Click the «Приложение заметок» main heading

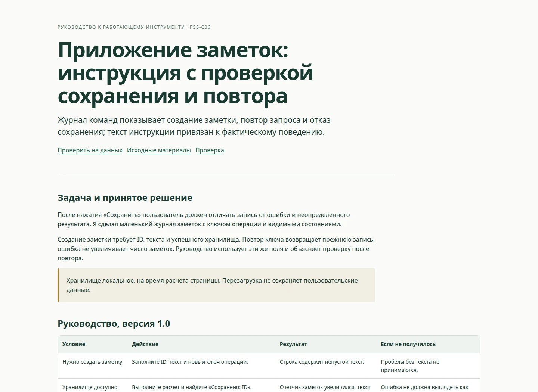[x=185, y=73]
